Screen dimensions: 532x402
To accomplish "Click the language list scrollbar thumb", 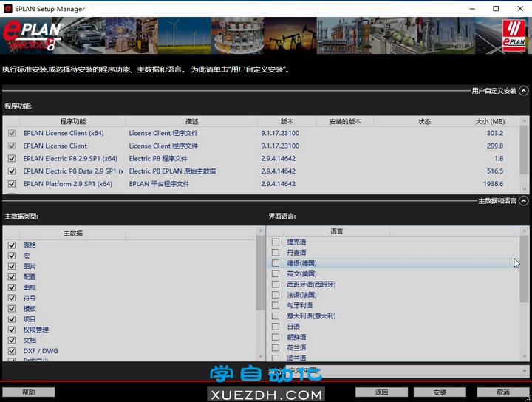I will pyautogui.click(x=524, y=268).
